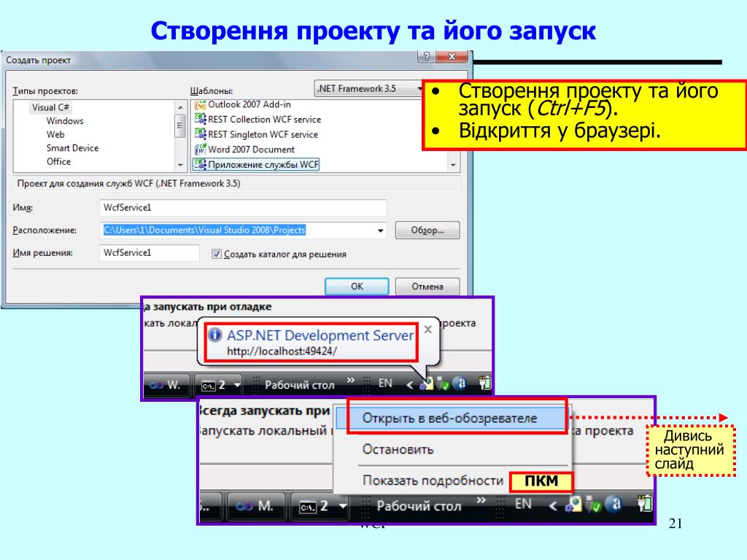Click templates list scrollbar down arrow

tap(453, 166)
